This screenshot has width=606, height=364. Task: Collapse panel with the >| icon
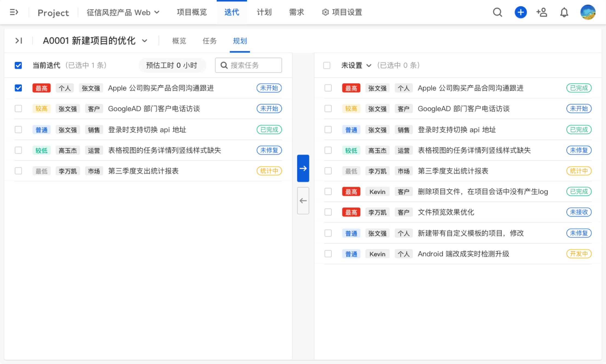19,41
